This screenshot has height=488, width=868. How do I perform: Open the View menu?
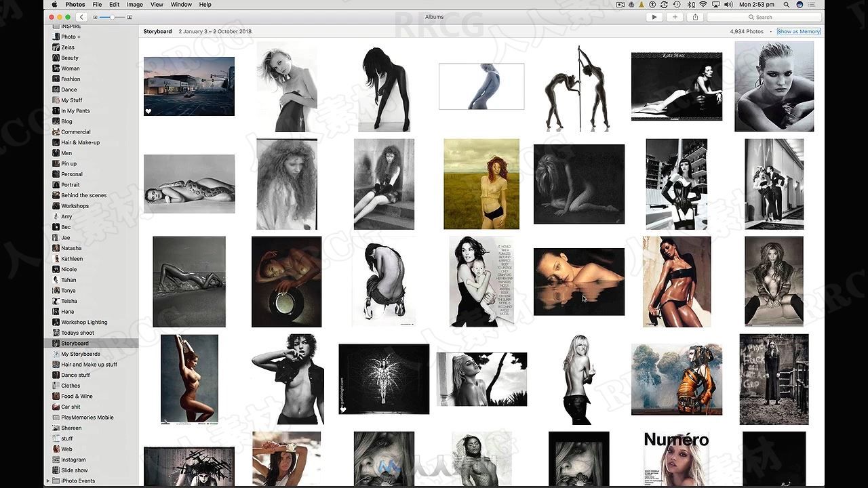pyautogui.click(x=157, y=5)
